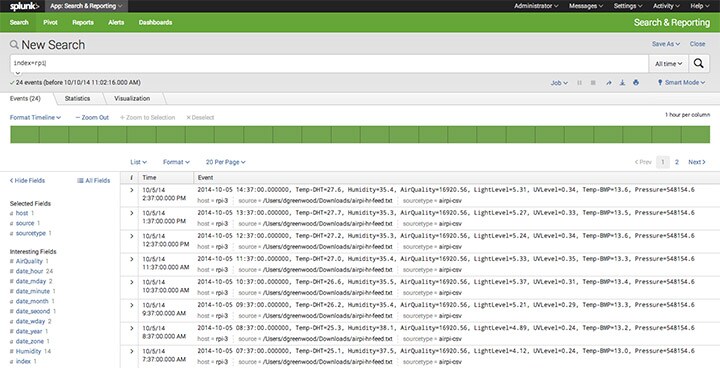
Task: Click the date_hour interesting field
Action: (x=29, y=272)
